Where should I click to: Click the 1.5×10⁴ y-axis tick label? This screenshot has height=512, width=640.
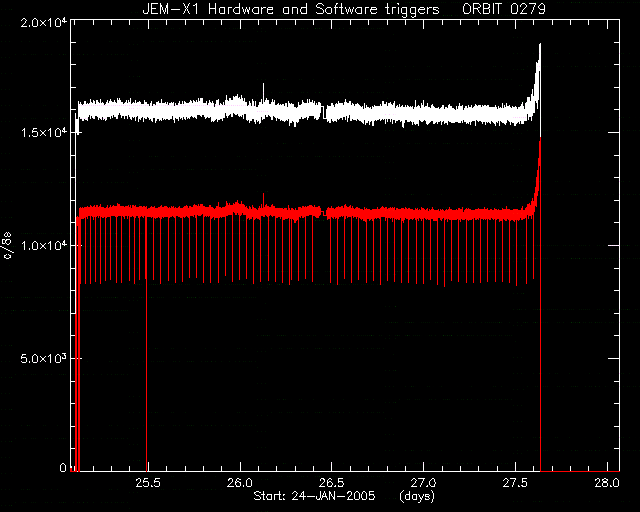pos(44,133)
